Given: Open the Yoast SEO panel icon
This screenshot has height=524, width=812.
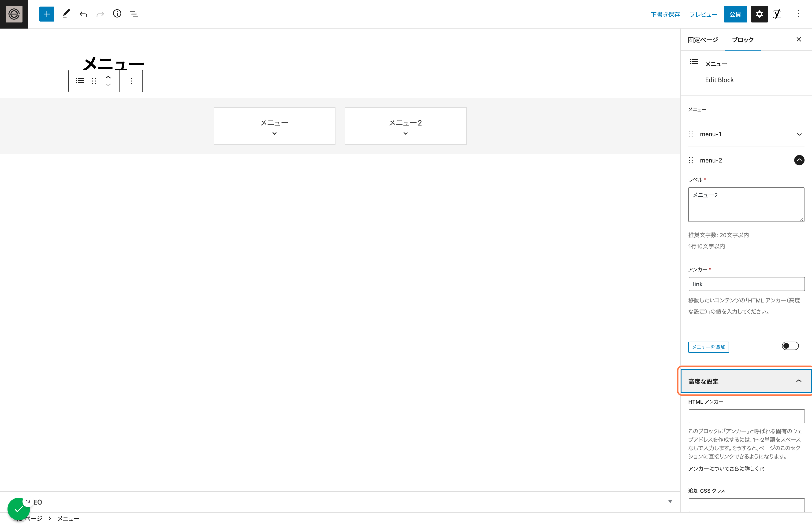Looking at the screenshot, I should tap(777, 14).
